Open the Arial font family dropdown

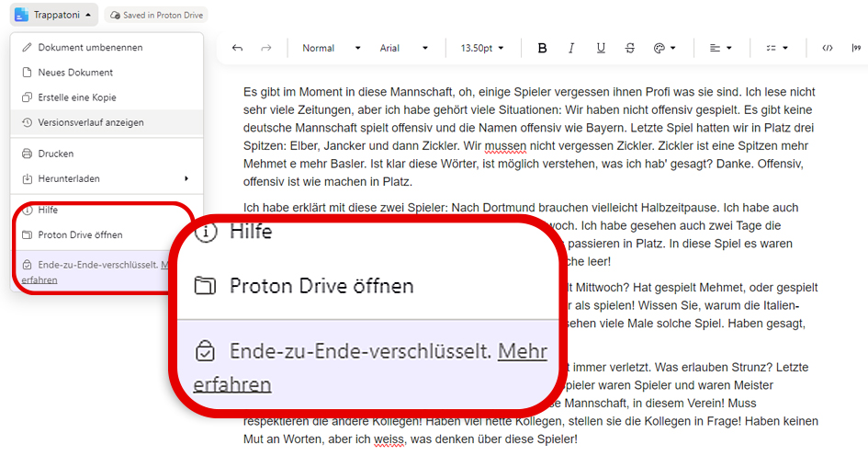pyautogui.click(x=403, y=48)
